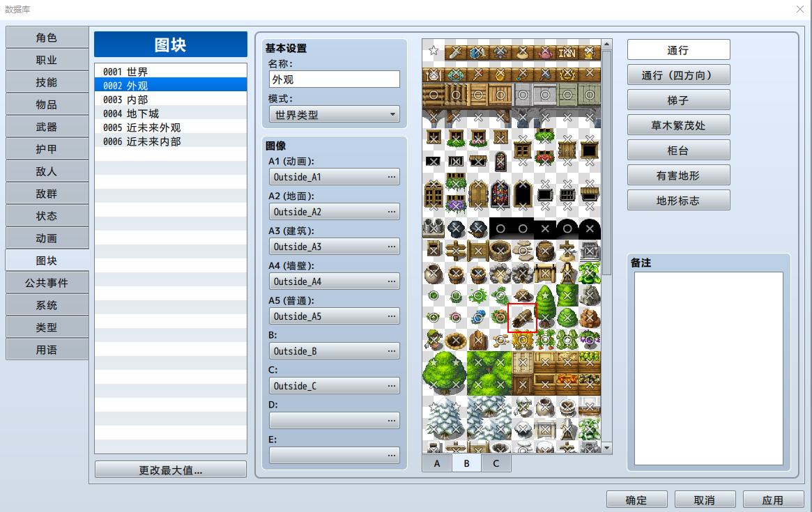Open the 公共事件 database tab

pos(47,283)
